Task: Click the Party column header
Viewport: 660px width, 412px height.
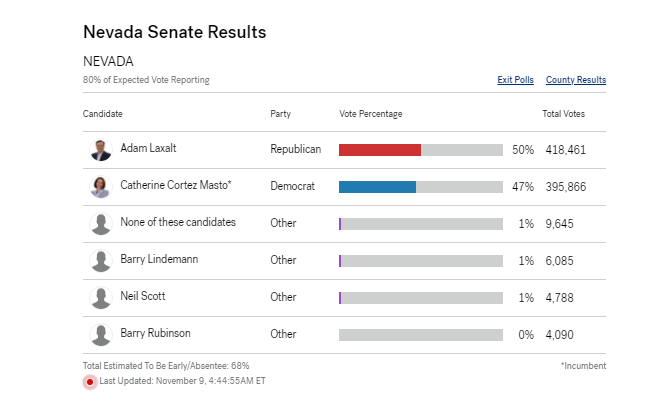Action: pos(280,114)
